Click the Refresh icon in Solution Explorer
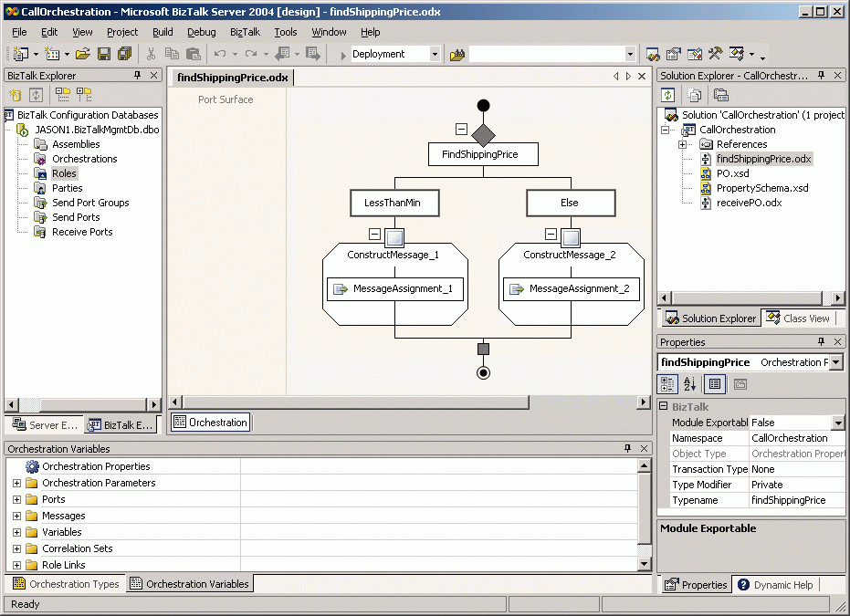The image size is (850, 616). pos(668,95)
